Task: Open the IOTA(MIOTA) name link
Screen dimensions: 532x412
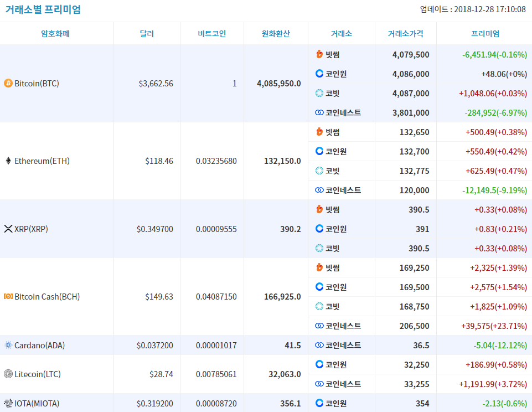Action: point(37,404)
